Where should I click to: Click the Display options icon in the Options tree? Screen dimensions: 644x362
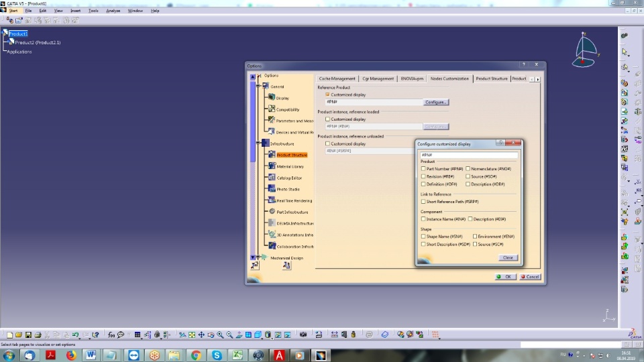coord(272,97)
